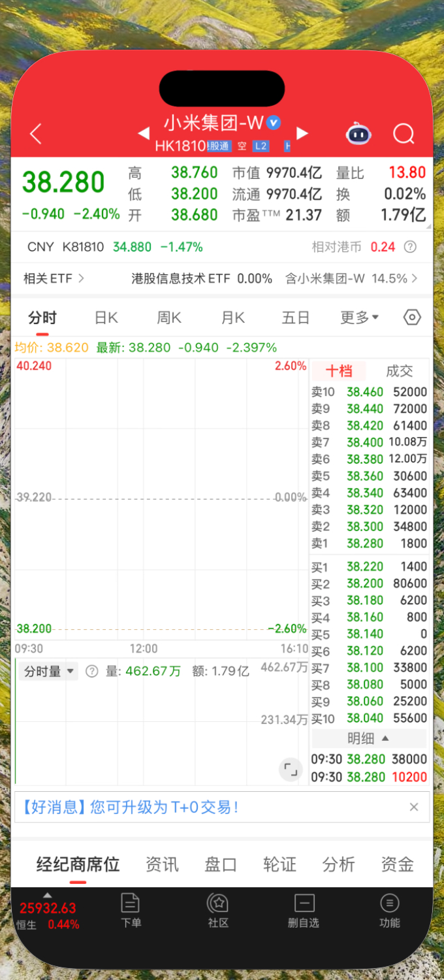Open the 经纪商席位 tab
The height and width of the screenshot is (980, 444).
coord(78,864)
